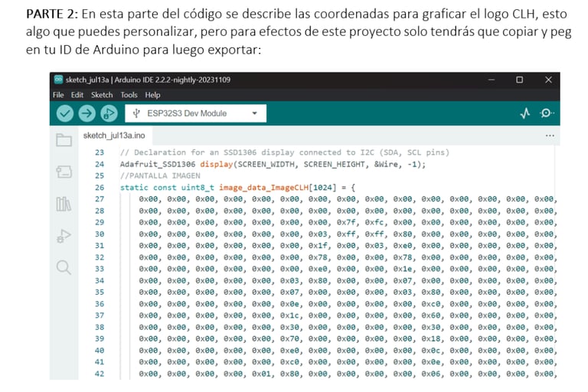588x392 pixels.
Task: Click the 0x18 value on line 39
Action: [431, 338]
